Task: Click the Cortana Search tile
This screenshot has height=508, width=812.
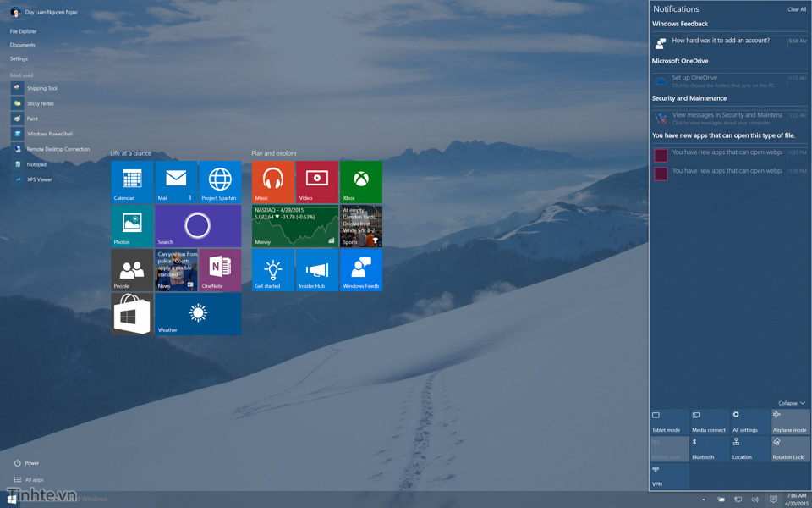Action: point(198,226)
